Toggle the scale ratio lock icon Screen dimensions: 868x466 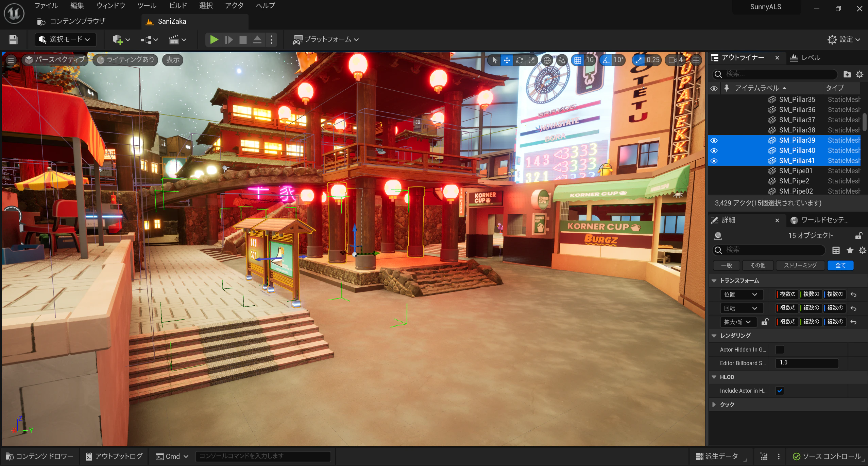(x=765, y=322)
